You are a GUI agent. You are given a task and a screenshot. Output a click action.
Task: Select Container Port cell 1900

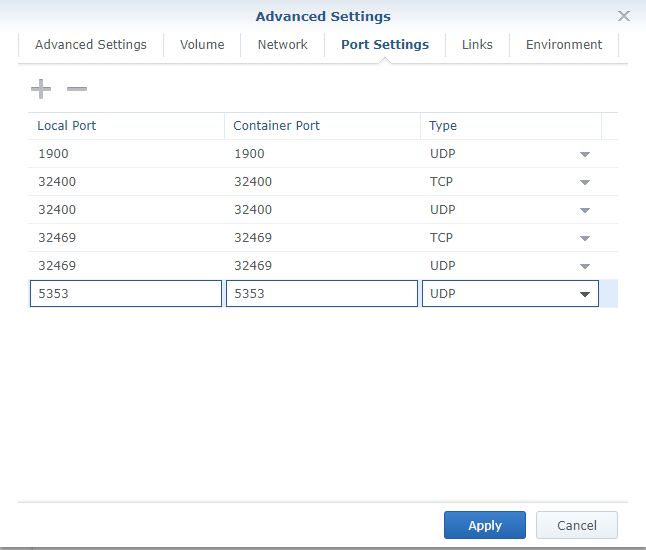pyautogui.click(x=322, y=154)
